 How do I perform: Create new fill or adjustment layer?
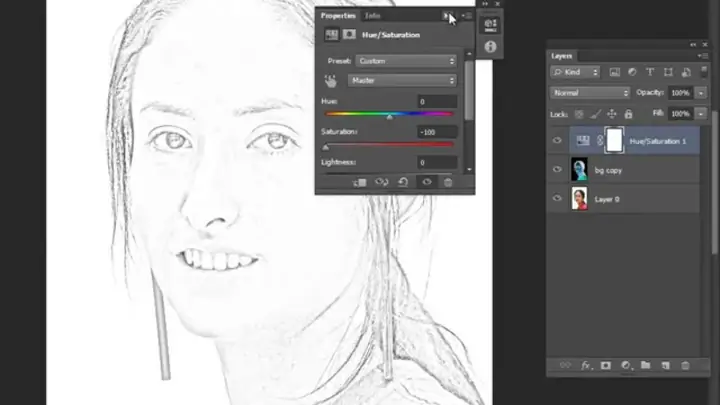625,366
